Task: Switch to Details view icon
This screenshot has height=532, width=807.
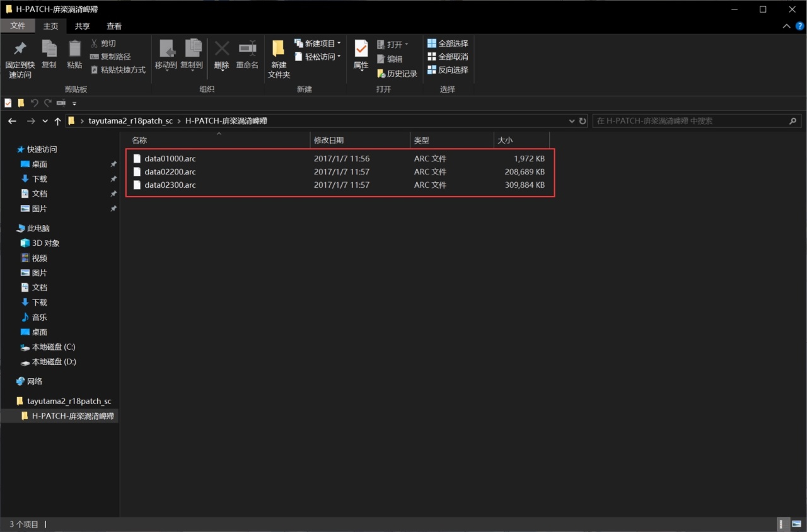Action: click(x=781, y=524)
